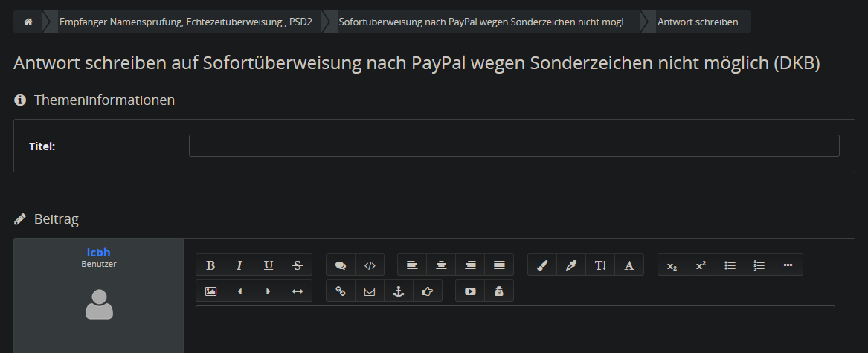Insert an image with the picture icon
This screenshot has width=868, height=353.
click(x=210, y=291)
